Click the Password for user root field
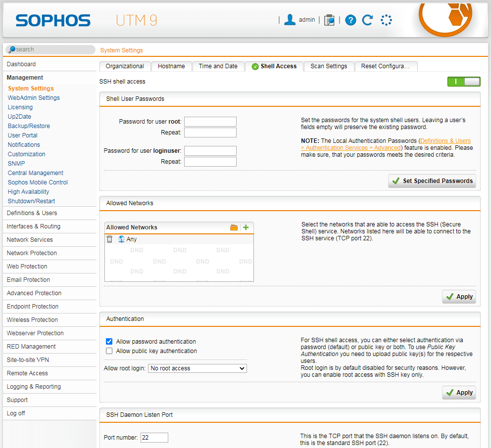 pyautogui.click(x=210, y=121)
